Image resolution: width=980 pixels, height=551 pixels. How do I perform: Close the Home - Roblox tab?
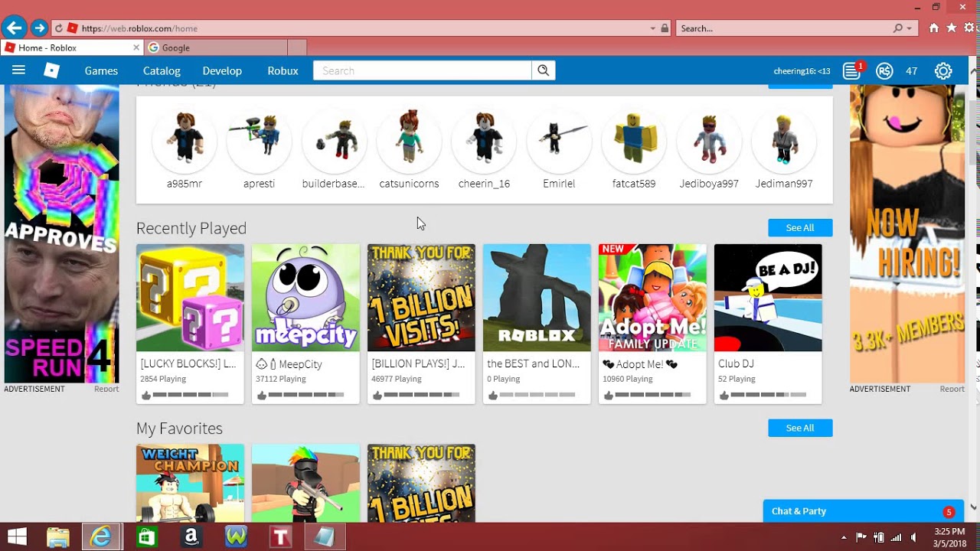tap(136, 47)
